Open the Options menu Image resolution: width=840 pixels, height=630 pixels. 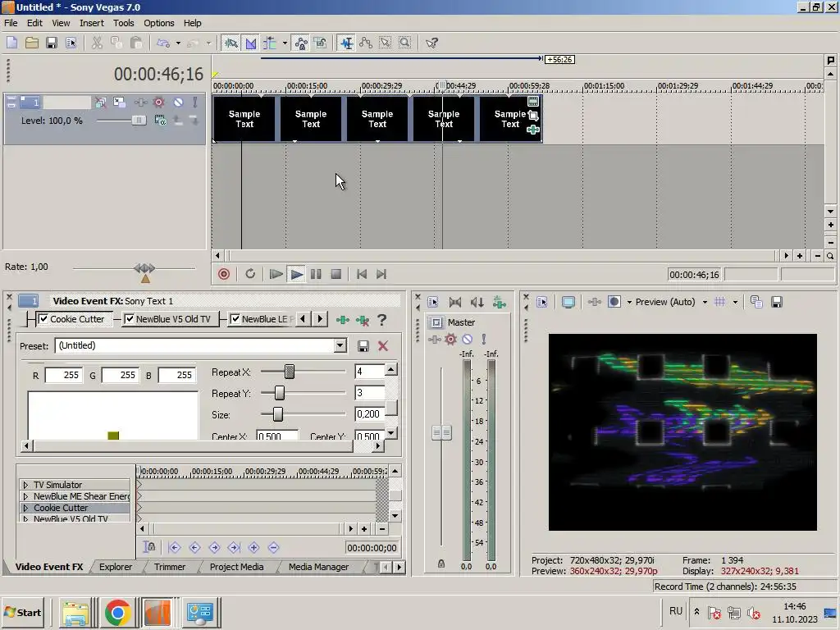(x=158, y=23)
